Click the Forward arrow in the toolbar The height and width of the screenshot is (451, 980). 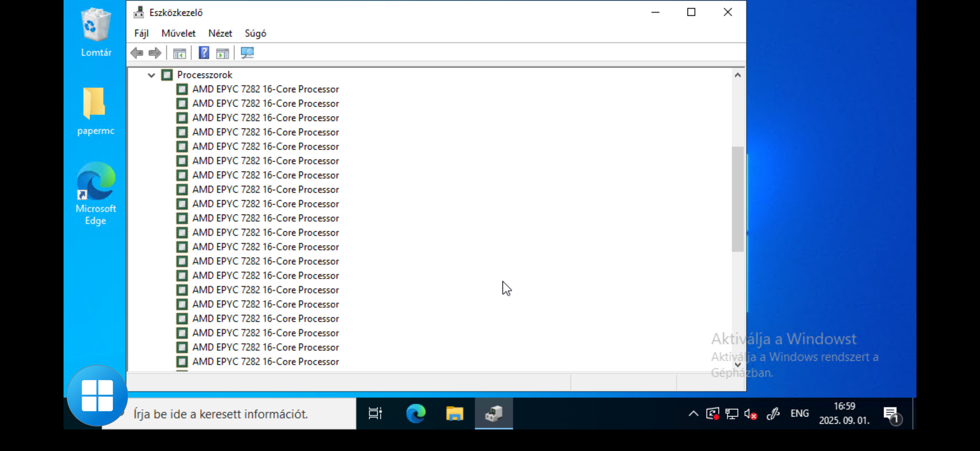point(155,53)
